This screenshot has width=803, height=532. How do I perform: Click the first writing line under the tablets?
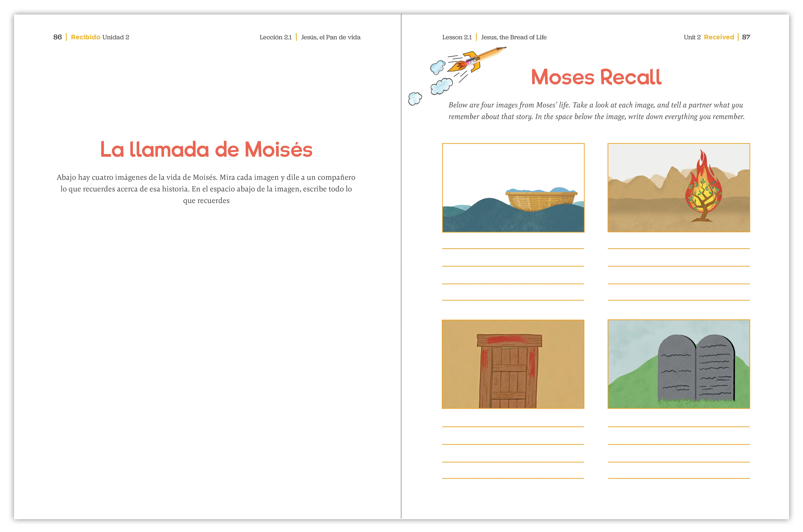(x=679, y=426)
